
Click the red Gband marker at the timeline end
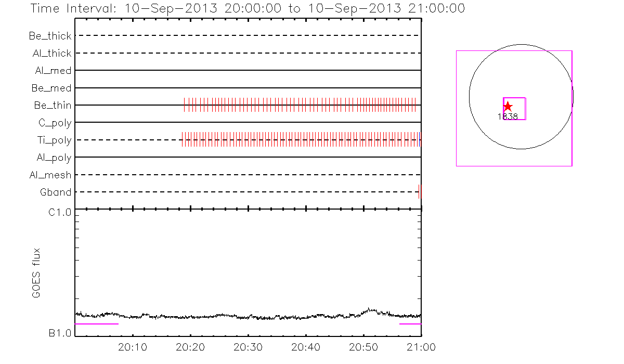420,192
